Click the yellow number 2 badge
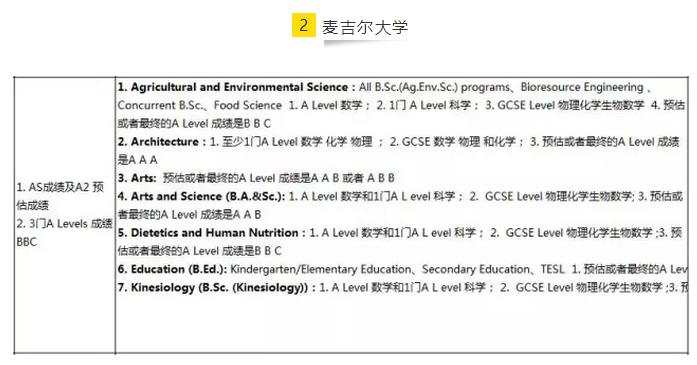The width and height of the screenshot is (697, 365). pyautogui.click(x=304, y=25)
